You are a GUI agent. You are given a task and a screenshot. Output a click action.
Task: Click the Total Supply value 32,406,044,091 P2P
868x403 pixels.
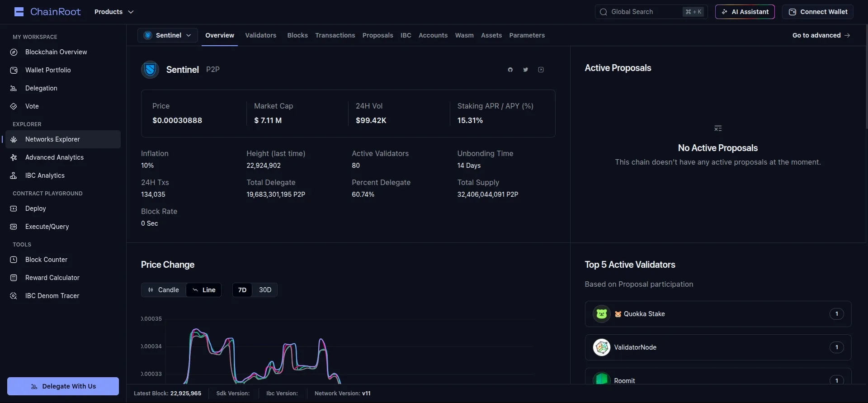(x=487, y=194)
